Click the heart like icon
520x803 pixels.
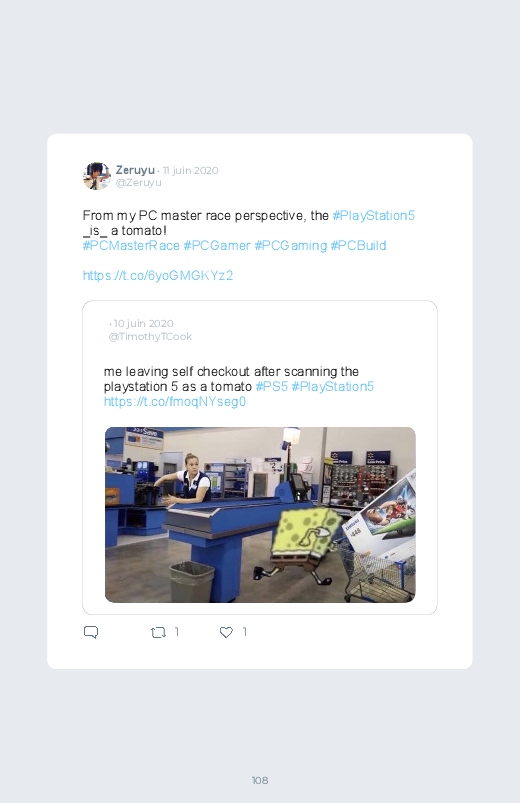(x=226, y=632)
